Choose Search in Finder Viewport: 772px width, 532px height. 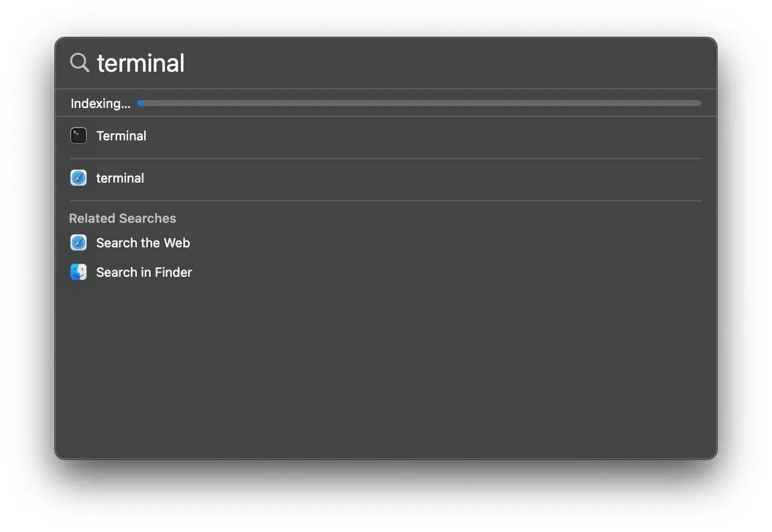(144, 273)
